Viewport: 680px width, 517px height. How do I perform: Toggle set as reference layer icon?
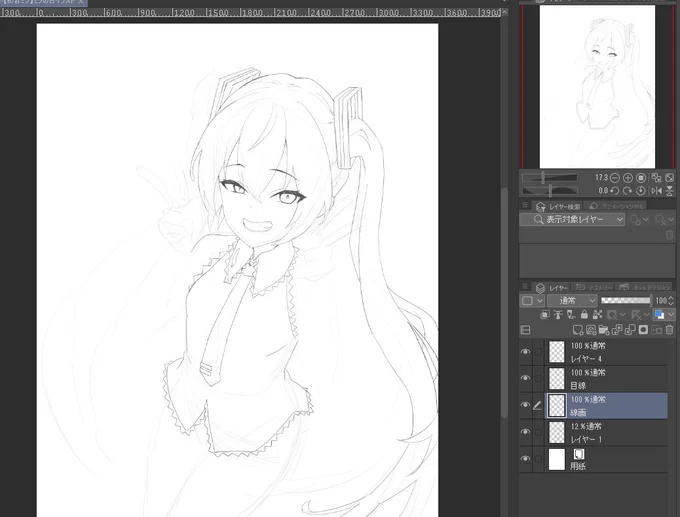click(558, 314)
